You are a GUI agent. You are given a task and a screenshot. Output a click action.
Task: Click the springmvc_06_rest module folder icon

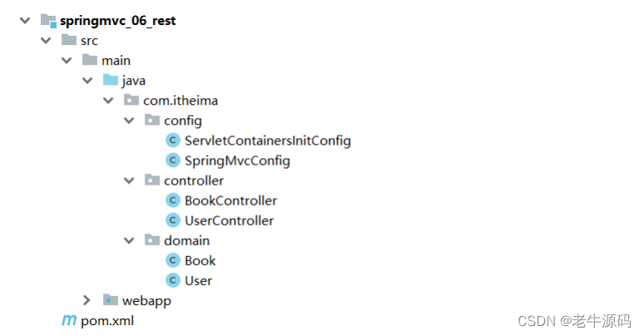tap(48, 21)
